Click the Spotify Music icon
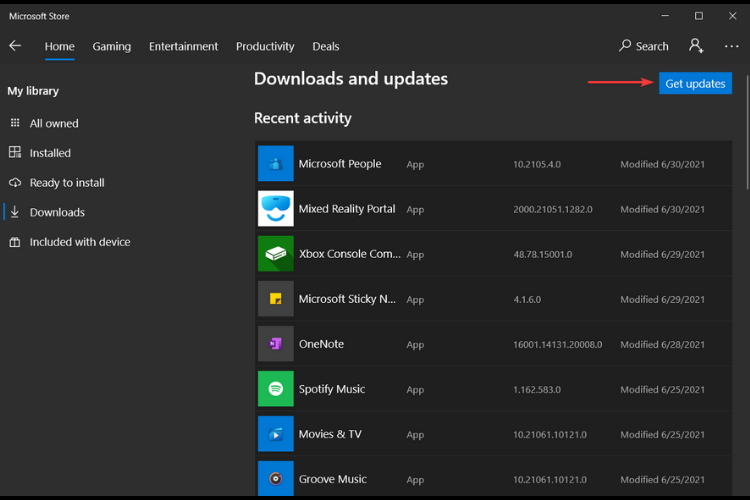 [275, 389]
